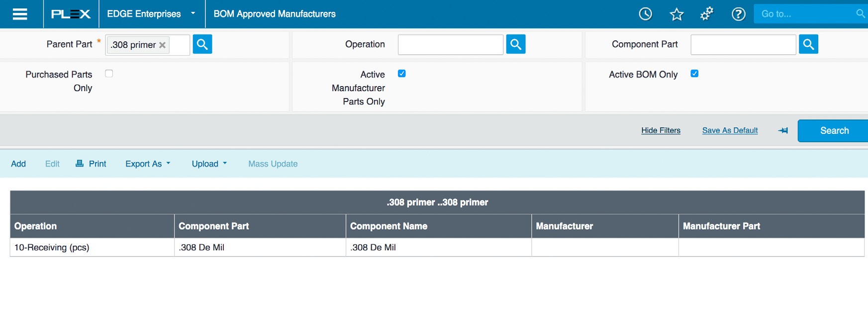This screenshot has width=868, height=312.
Task: Click the Component Name column header
Action: tap(439, 226)
